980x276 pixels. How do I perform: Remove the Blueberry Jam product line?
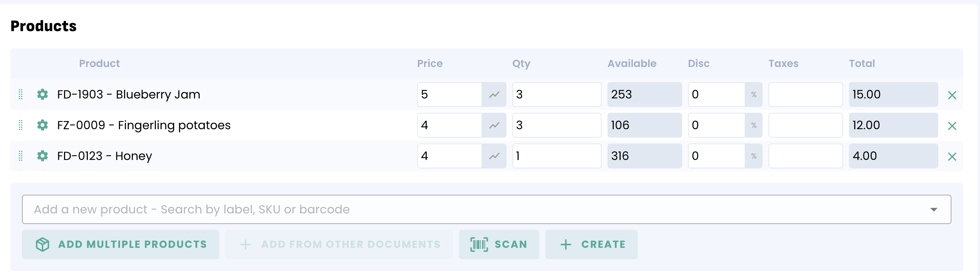952,95
